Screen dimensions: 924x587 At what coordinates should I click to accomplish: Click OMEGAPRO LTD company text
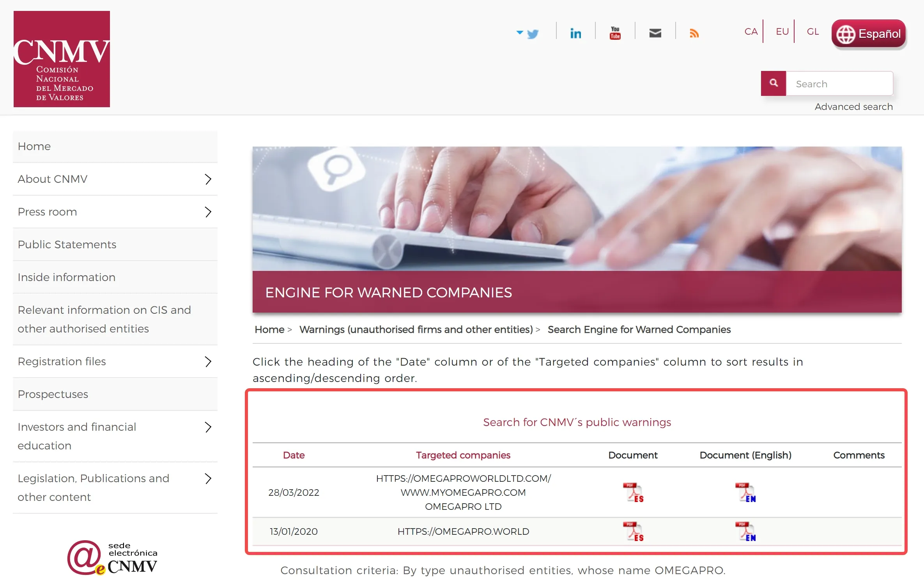tap(463, 506)
